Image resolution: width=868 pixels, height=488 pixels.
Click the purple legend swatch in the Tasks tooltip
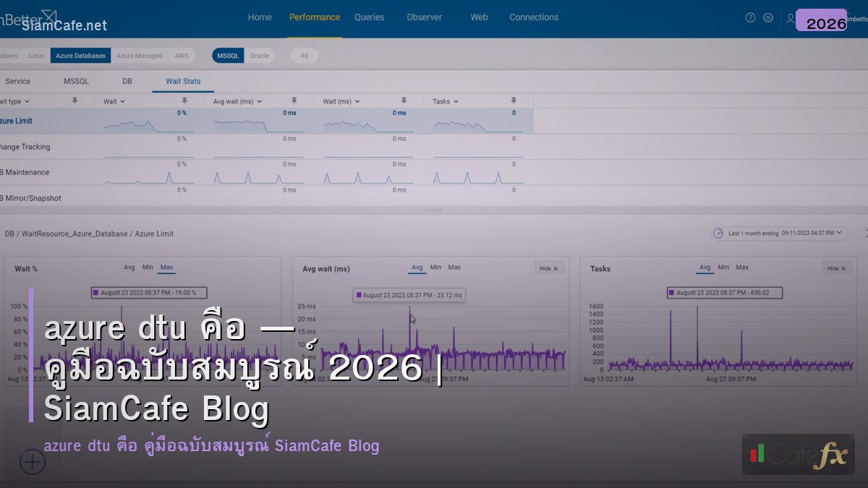point(671,292)
